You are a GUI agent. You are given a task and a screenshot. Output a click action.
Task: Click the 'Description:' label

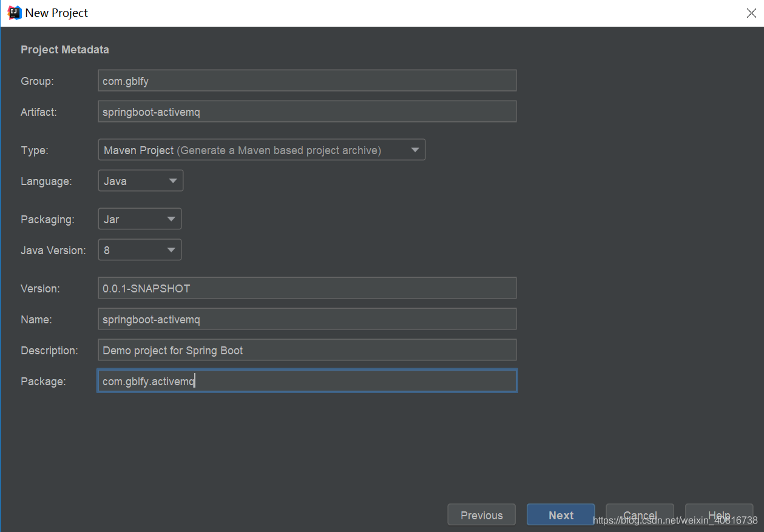pyautogui.click(x=49, y=351)
